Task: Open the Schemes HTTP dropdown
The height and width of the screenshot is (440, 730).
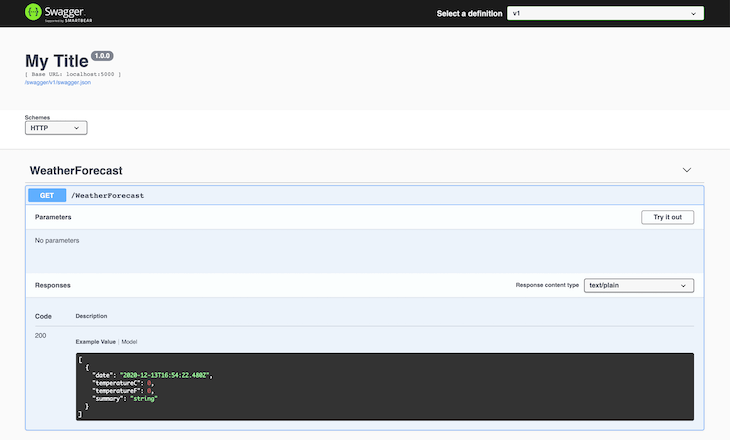Action: (x=56, y=128)
